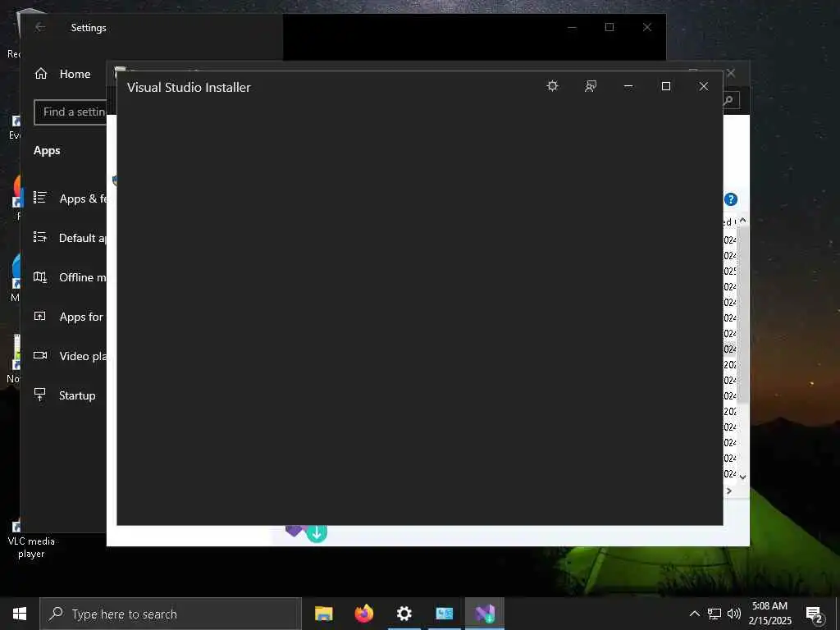Click horizontal scroll right arrow in background window
This screenshot has height=630, width=840.
click(x=729, y=491)
